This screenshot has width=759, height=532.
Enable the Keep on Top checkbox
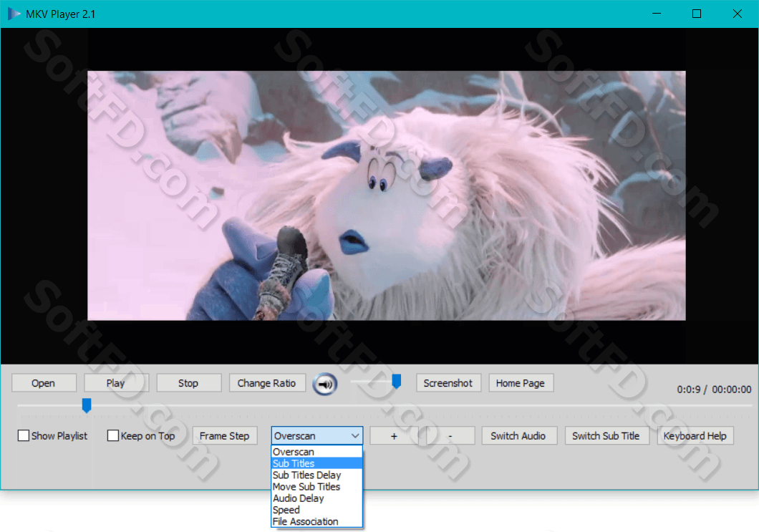tap(113, 435)
